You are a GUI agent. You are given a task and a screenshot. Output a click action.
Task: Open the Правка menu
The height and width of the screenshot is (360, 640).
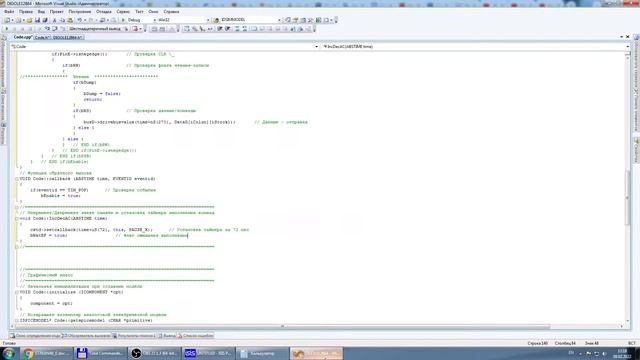tap(26, 12)
